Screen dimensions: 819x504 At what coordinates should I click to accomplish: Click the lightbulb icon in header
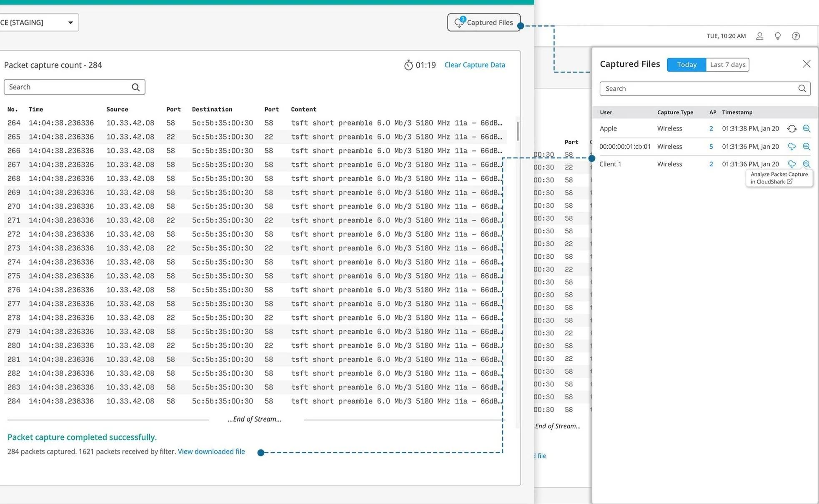pos(778,36)
